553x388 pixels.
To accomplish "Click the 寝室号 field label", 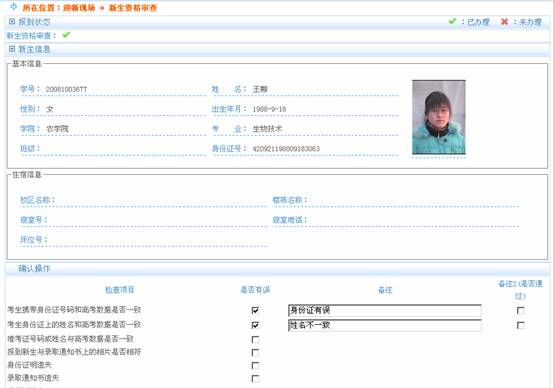I will pyautogui.click(x=34, y=220).
